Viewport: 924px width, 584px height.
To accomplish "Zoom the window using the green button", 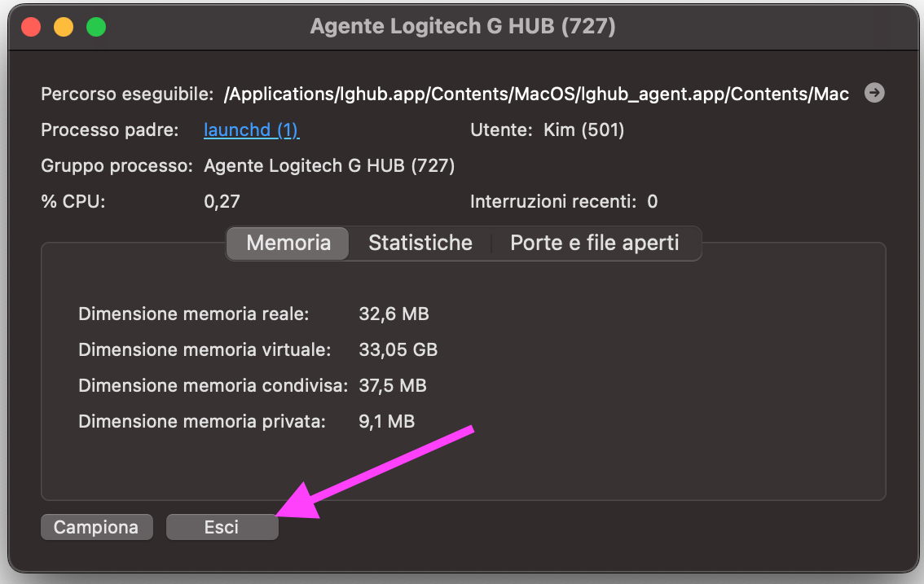I will [96, 27].
